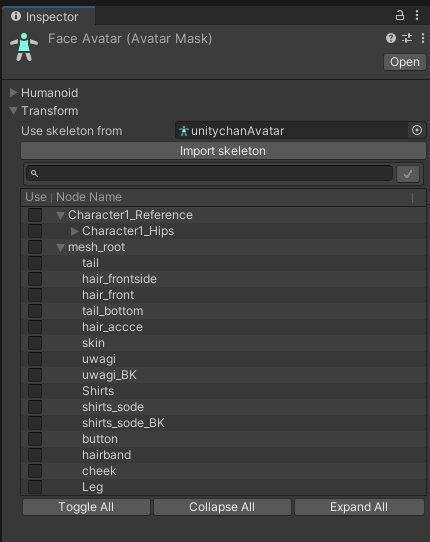Select the uwagi_BK node name
This screenshot has width=430, height=542.
coord(109,375)
